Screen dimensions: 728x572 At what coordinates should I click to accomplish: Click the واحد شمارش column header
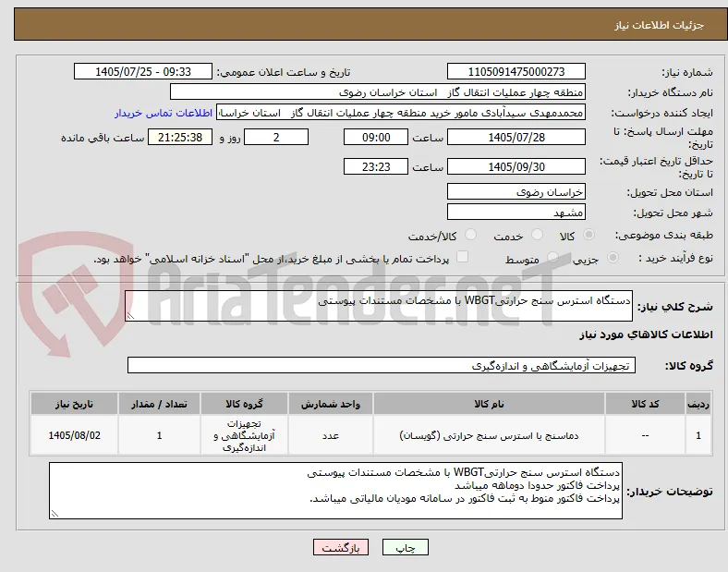331,404
